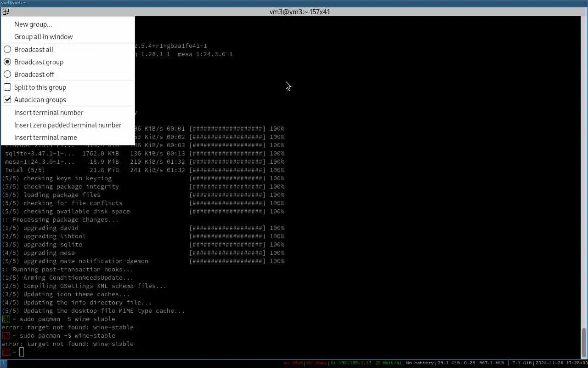Viewport: 588px width, 368px height.
Task: Click '(3/5) Updating icon theme caches...' line
Action: coord(66,294)
